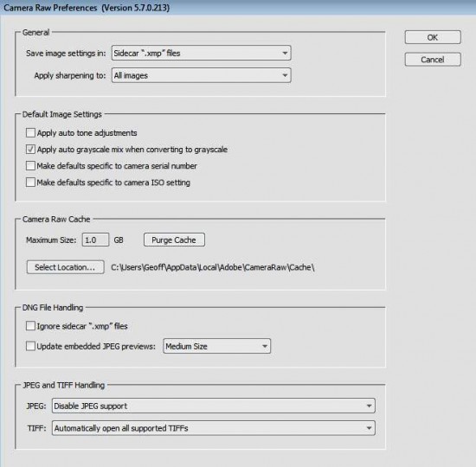Click the arrow on All images combo box

pos(285,75)
